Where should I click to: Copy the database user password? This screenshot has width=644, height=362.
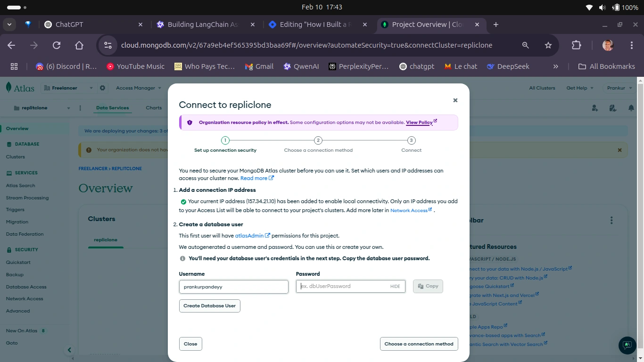pyautogui.click(x=428, y=286)
